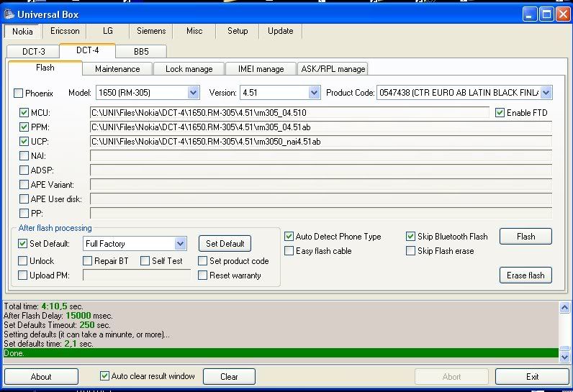Tick the APE User disk checkbox
Viewport: 573px width, 392px height.
(x=24, y=199)
